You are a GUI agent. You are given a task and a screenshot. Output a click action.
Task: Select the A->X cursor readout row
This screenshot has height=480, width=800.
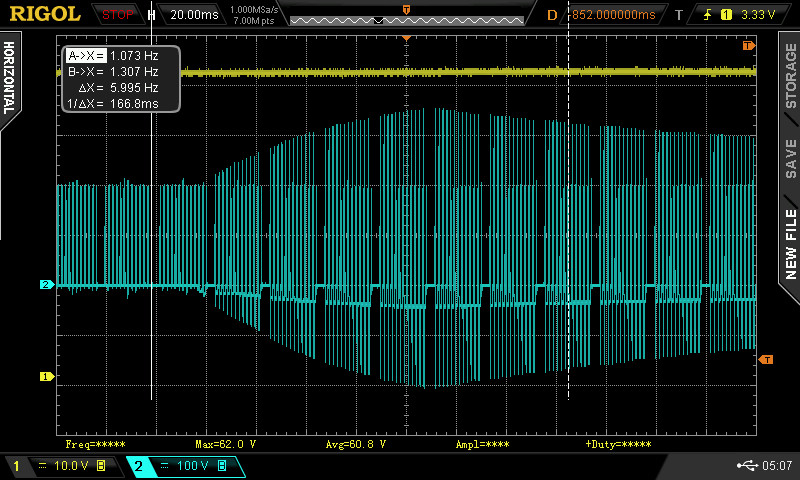112,56
